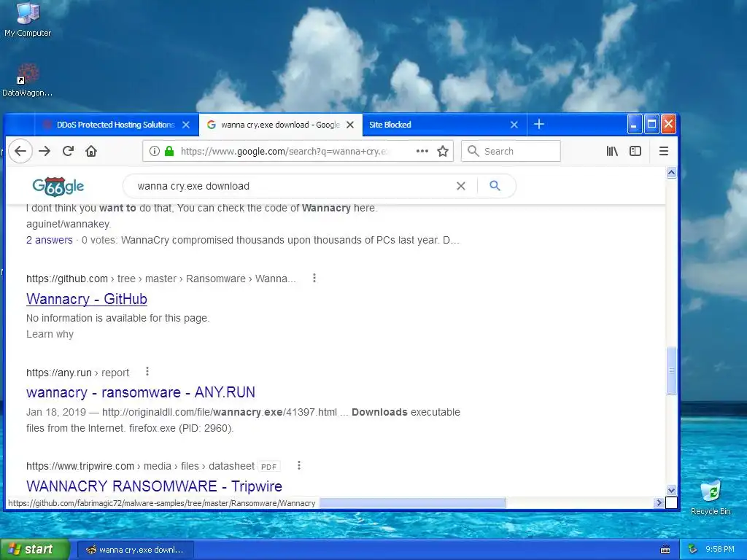Close the wanna cry.exe Google tab
Image resolution: width=747 pixels, height=560 pixels.
[350, 125]
